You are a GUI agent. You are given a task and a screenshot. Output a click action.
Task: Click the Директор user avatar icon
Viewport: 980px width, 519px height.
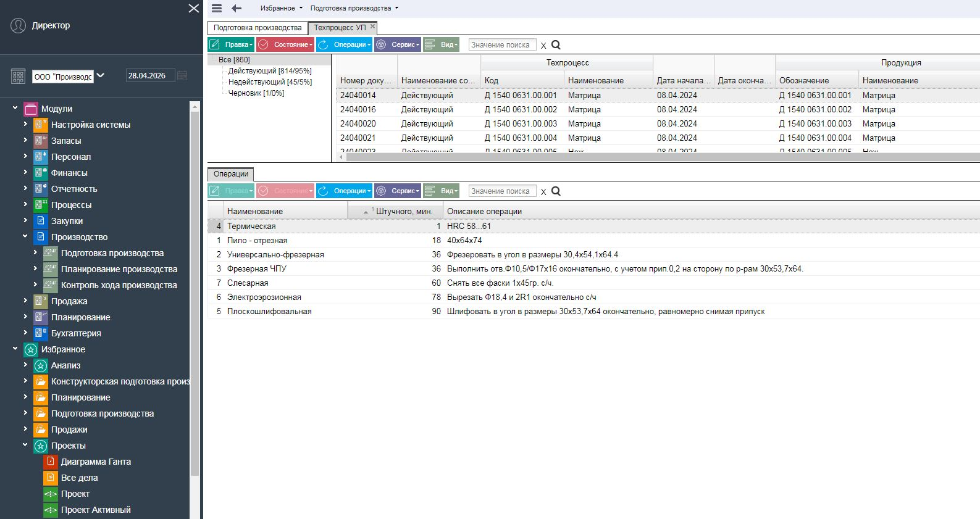click(19, 25)
